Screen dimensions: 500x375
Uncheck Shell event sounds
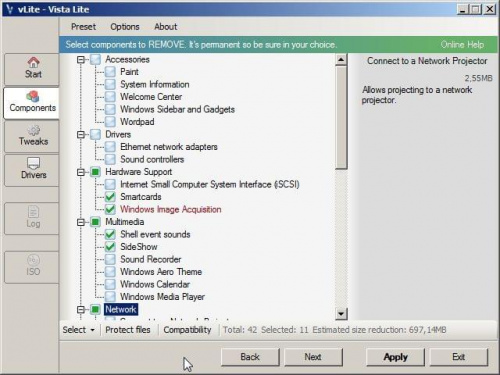click(x=110, y=234)
